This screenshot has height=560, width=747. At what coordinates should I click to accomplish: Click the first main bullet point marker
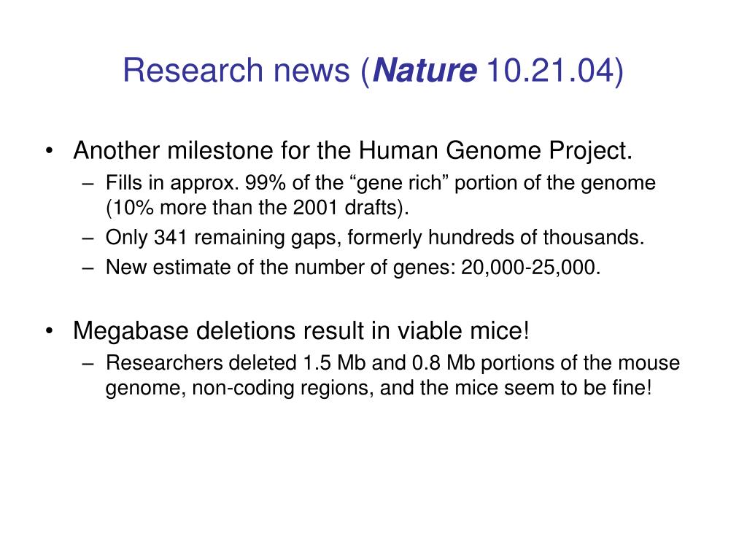[x=49, y=151]
